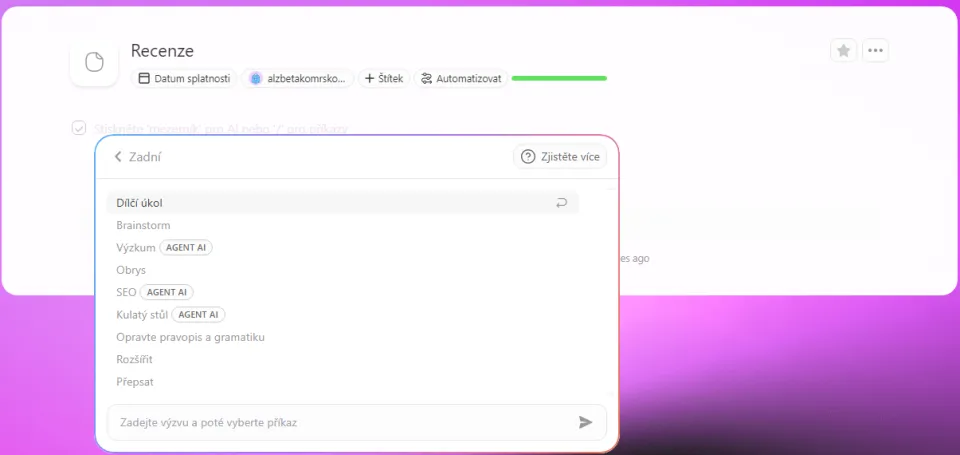Viewport: 960px width, 455px height.
Task: Click the AGENT AI badge beside Kulatý stůl
Action: 198,315
